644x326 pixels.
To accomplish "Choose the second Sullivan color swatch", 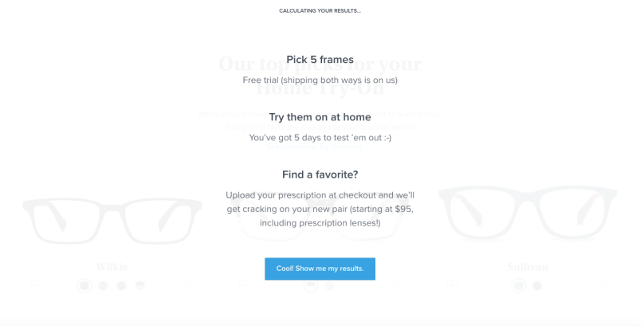I will click(537, 285).
